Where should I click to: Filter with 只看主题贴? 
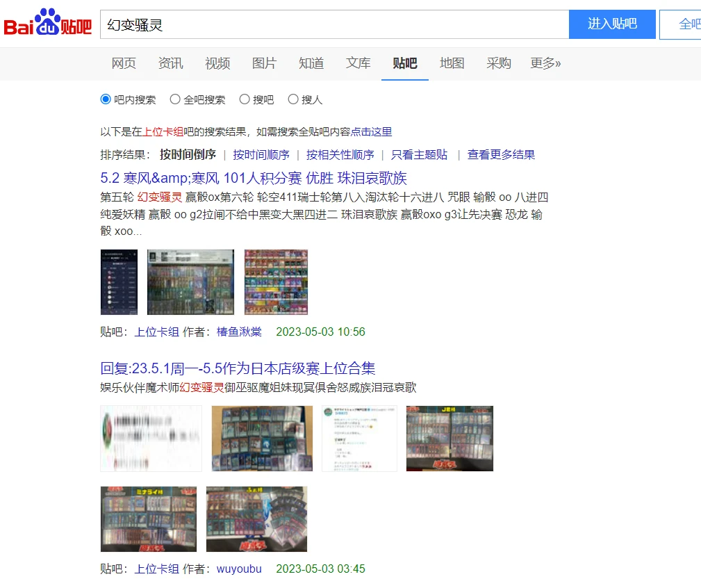[420, 155]
